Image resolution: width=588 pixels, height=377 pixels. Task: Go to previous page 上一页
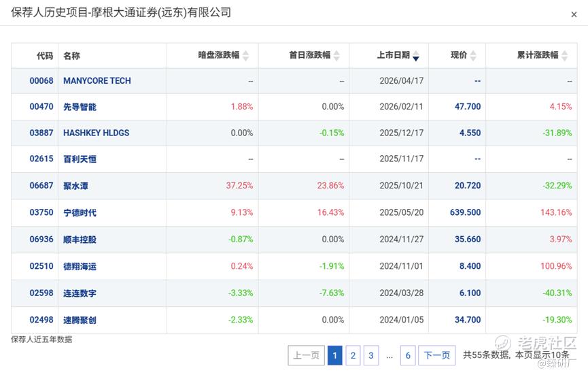tap(306, 355)
